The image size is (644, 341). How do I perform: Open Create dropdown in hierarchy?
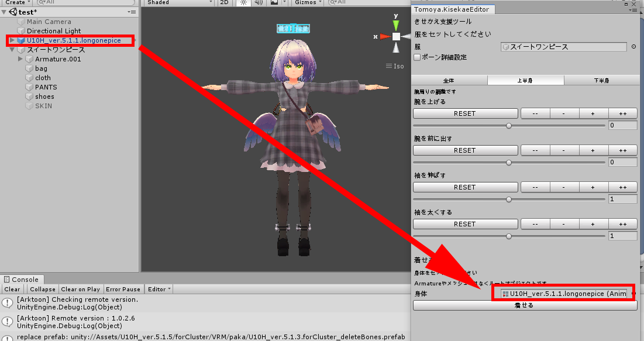click(17, 2)
